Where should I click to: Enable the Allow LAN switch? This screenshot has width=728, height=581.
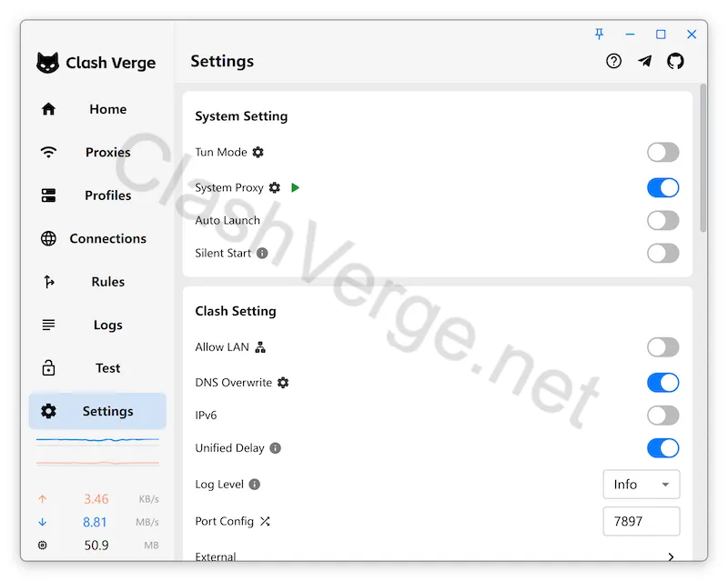point(663,347)
